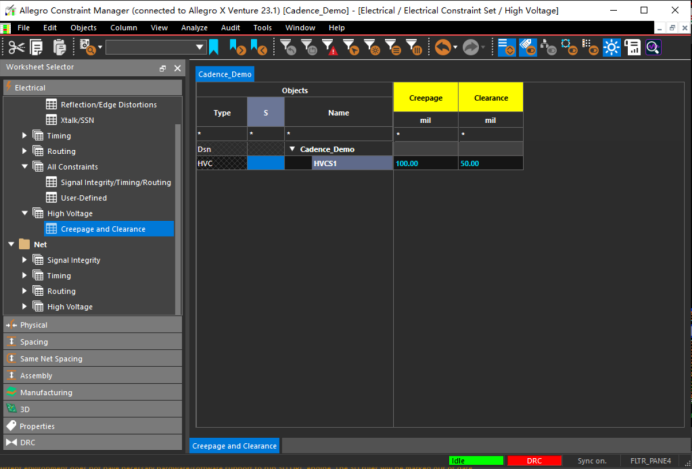The width and height of the screenshot is (693, 470).
Task: Open the Objects menu
Action: click(x=83, y=27)
